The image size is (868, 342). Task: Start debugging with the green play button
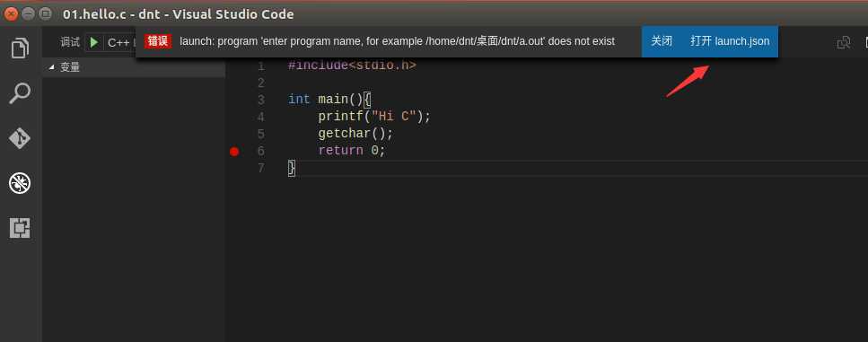coord(94,42)
